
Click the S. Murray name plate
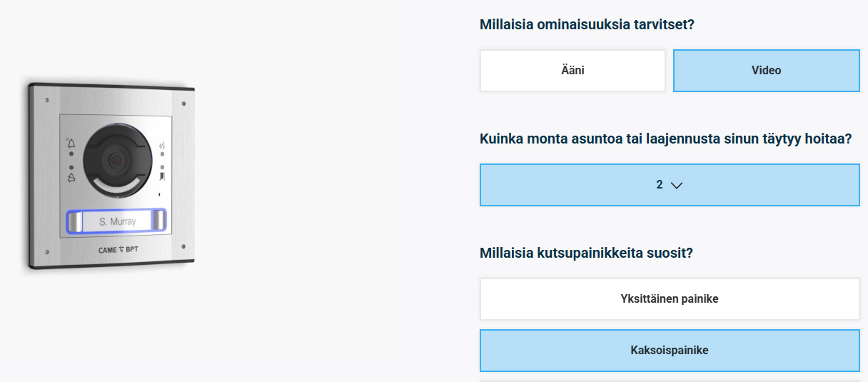[117, 221]
